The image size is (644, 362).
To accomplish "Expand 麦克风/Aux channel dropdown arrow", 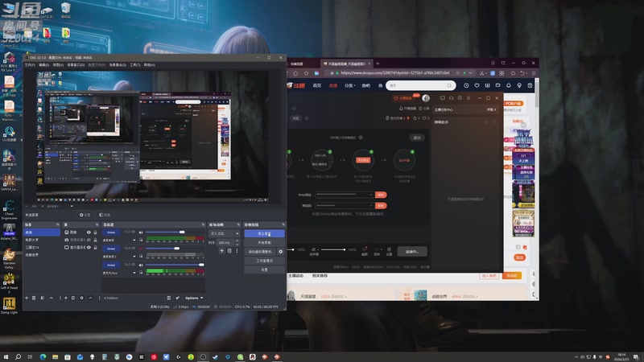I will point(134,273).
